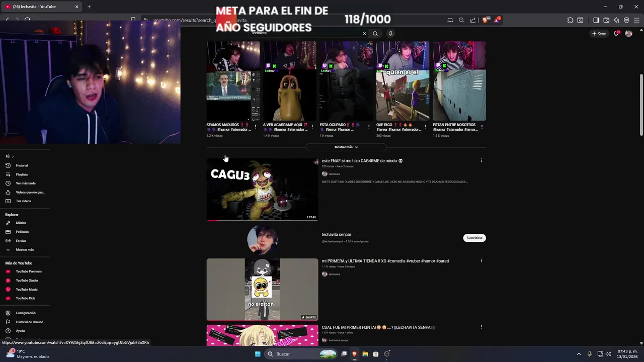644x362 pixels.
Task: Play the CAGU3 FNAF video thumbnail
Action: pos(262,190)
